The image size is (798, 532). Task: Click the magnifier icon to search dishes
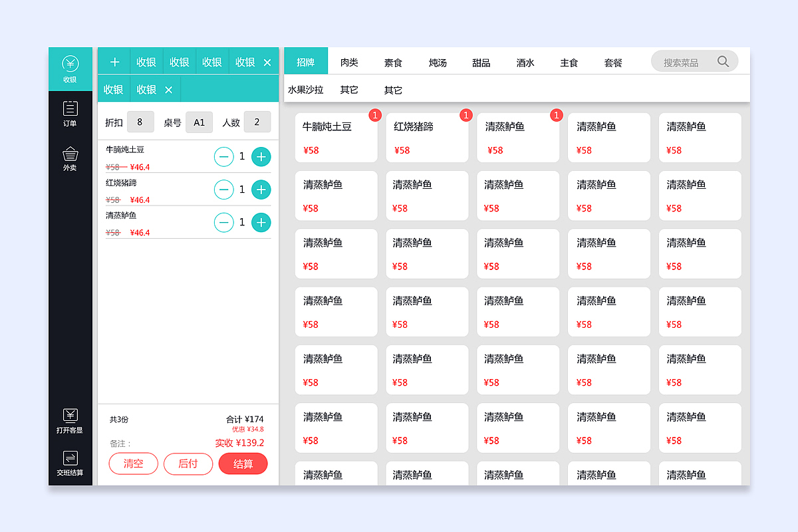point(723,61)
